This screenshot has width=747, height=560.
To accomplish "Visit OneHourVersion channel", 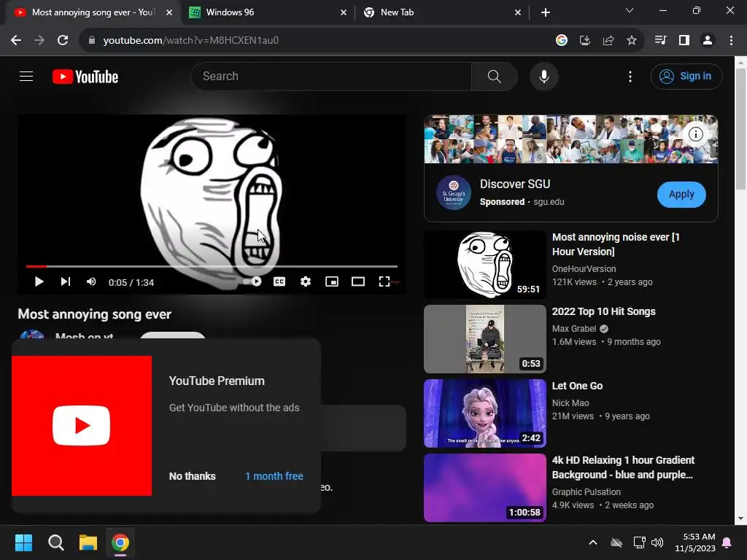I will pyautogui.click(x=584, y=269).
